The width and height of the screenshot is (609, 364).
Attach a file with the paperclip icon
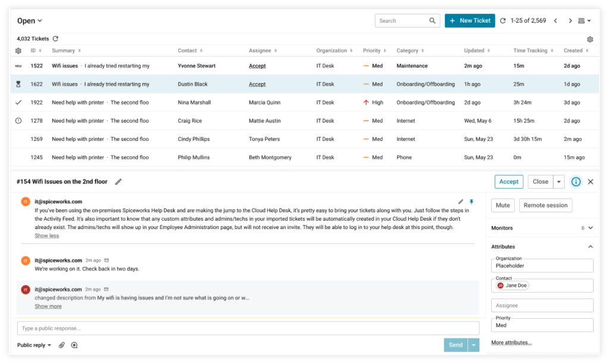point(61,345)
